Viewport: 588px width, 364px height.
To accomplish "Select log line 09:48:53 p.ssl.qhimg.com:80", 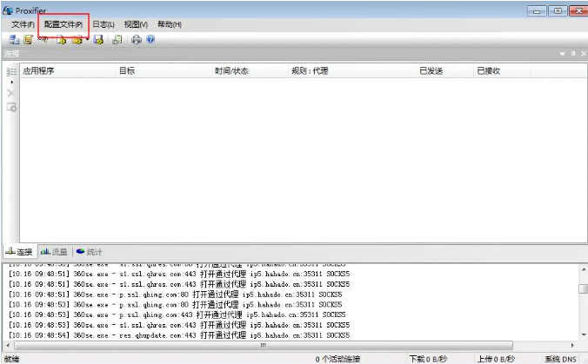I will point(175,304).
